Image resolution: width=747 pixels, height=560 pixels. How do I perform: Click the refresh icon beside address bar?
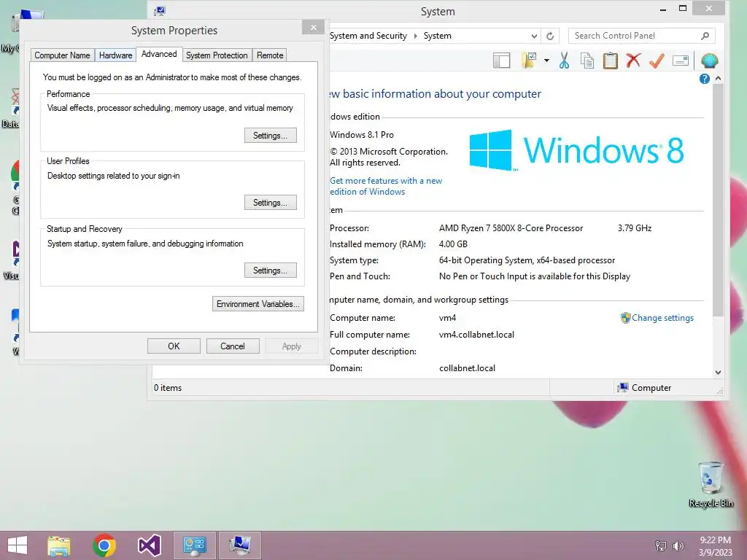pos(550,36)
